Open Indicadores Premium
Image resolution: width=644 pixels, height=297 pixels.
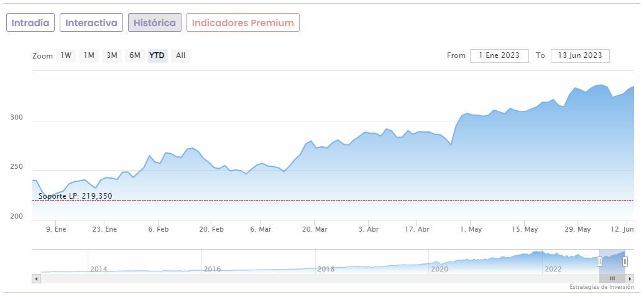point(242,23)
